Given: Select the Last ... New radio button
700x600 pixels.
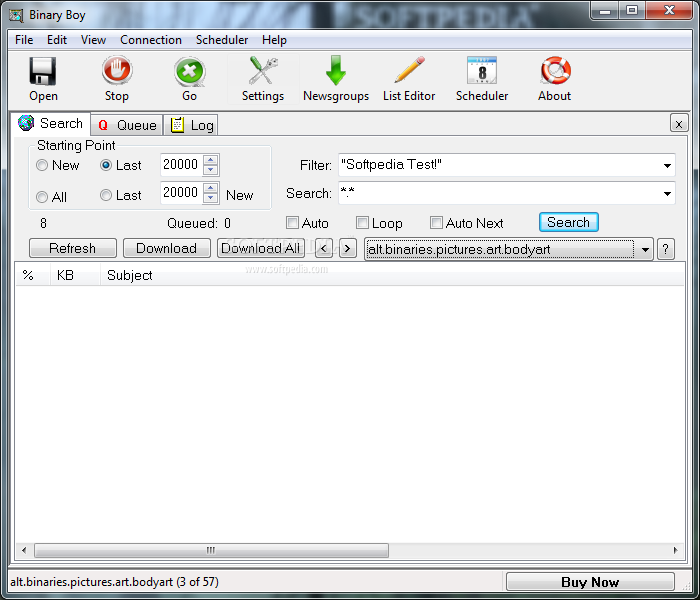Looking at the screenshot, I should pos(106,195).
